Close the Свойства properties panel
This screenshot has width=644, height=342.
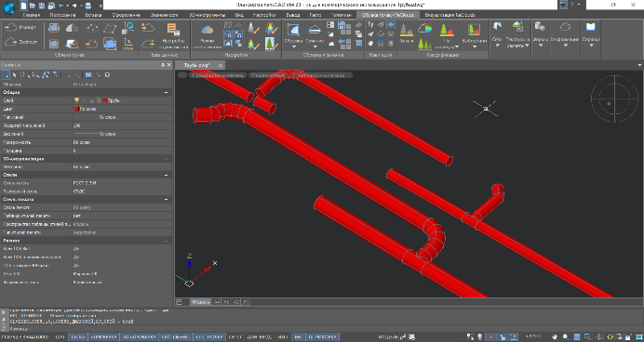tap(169, 65)
